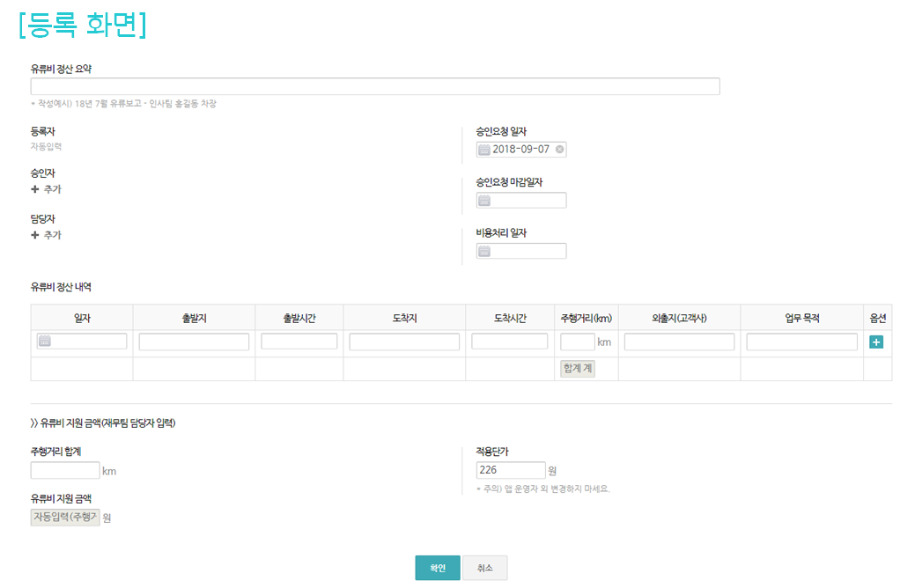Click the 도착시간 input field
This screenshot has height=588, width=900.
click(x=509, y=342)
